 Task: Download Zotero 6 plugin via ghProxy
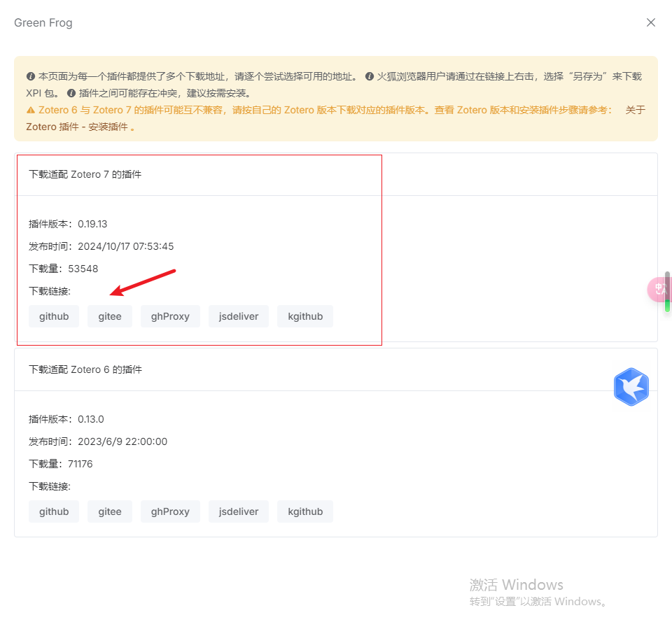click(170, 511)
